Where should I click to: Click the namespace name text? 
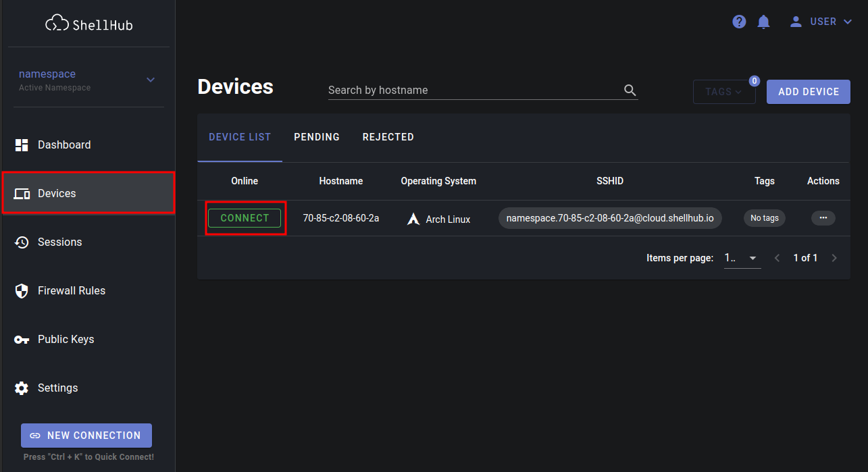pyautogui.click(x=47, y=74)
